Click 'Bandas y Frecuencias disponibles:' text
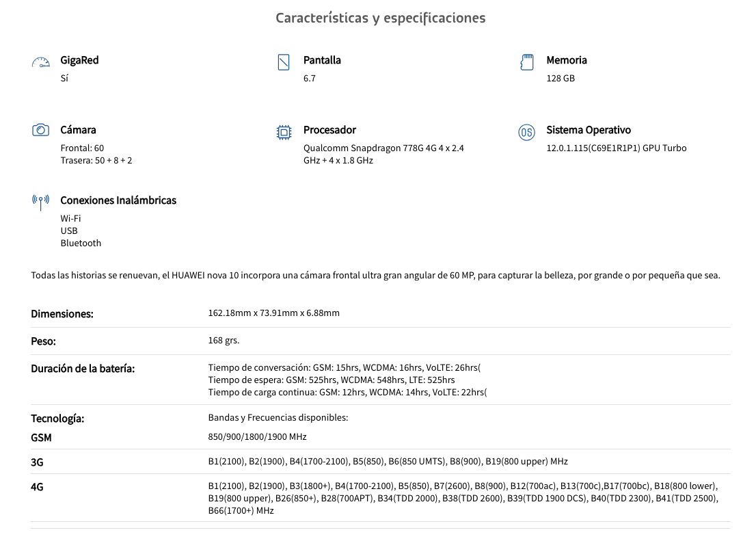The image size is (756, 539). (x=278, y=418)
